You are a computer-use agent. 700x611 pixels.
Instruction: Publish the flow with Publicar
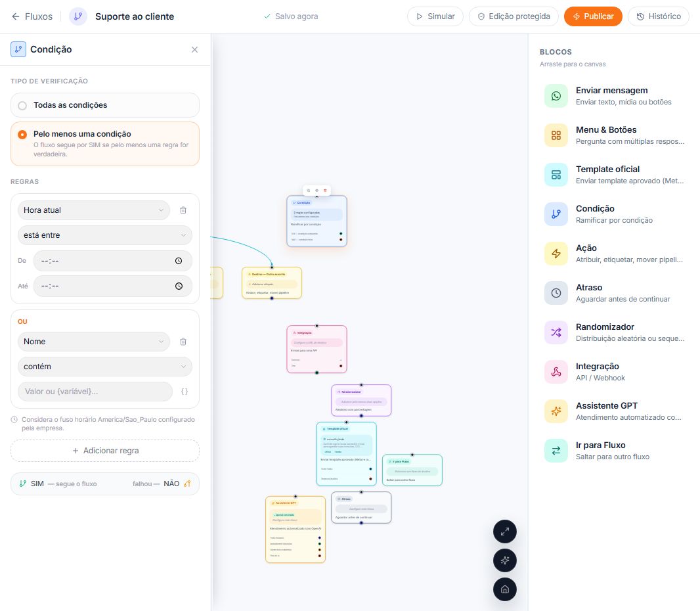click(594, 16)
